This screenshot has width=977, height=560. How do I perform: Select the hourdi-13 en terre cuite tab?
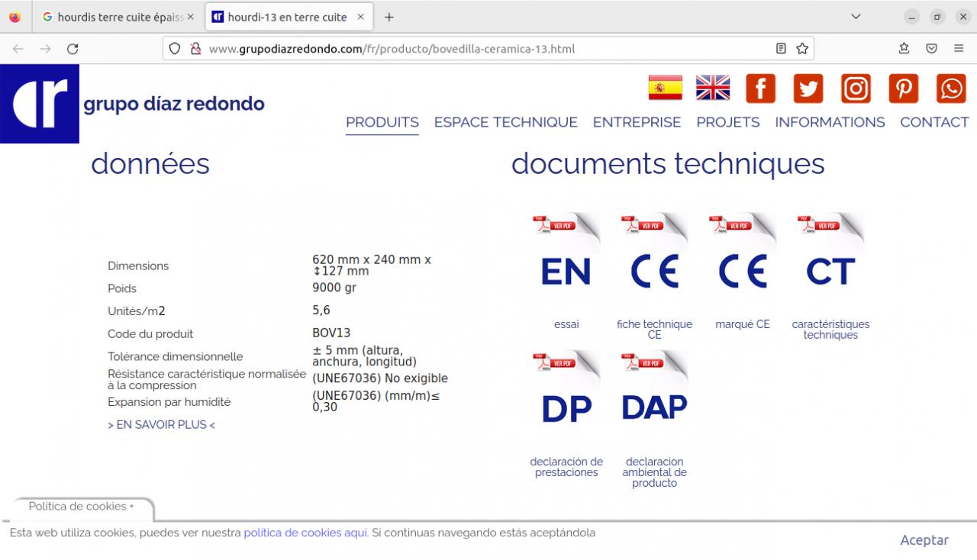[x=289, y=17]
